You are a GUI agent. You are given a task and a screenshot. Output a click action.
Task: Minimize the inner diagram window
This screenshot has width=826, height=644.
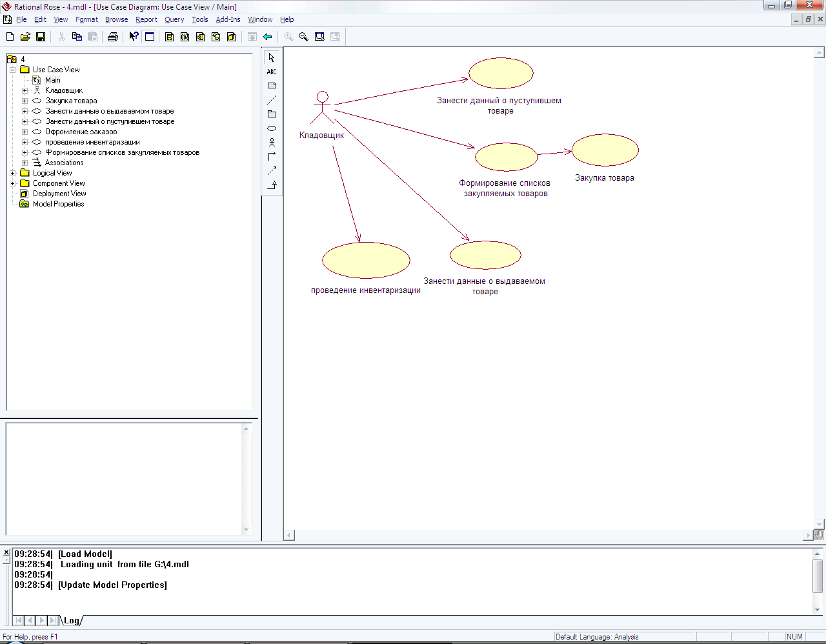(797, 19)
